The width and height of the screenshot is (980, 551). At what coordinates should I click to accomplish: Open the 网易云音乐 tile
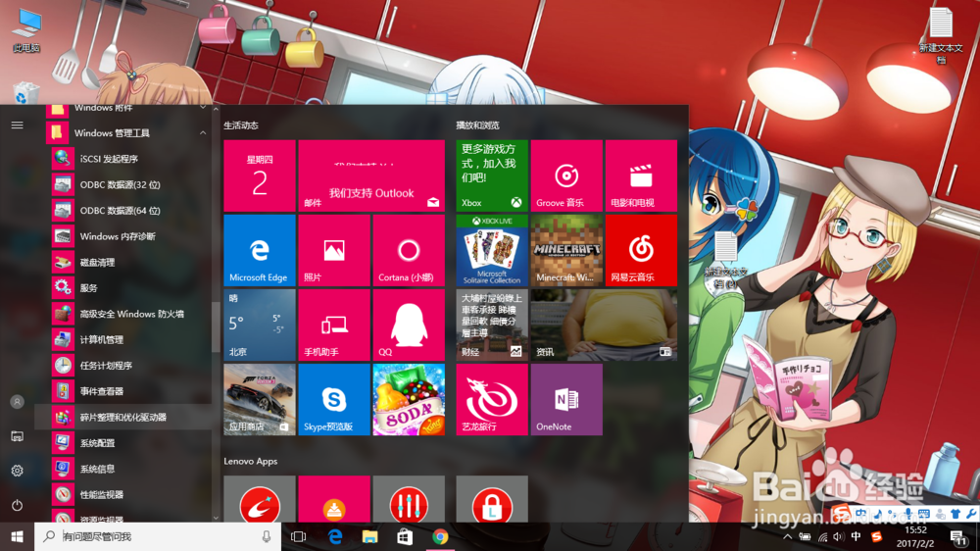click(641, 250)
